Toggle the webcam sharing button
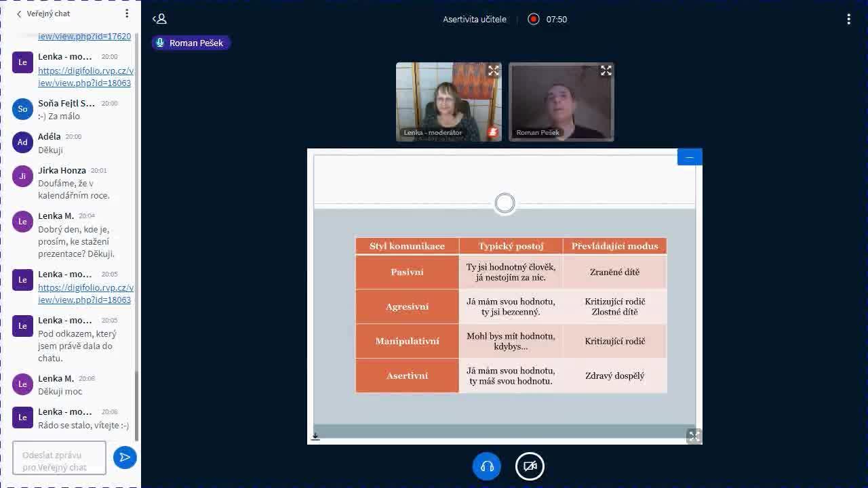This screenshot has height=488, width=868. 530,466
